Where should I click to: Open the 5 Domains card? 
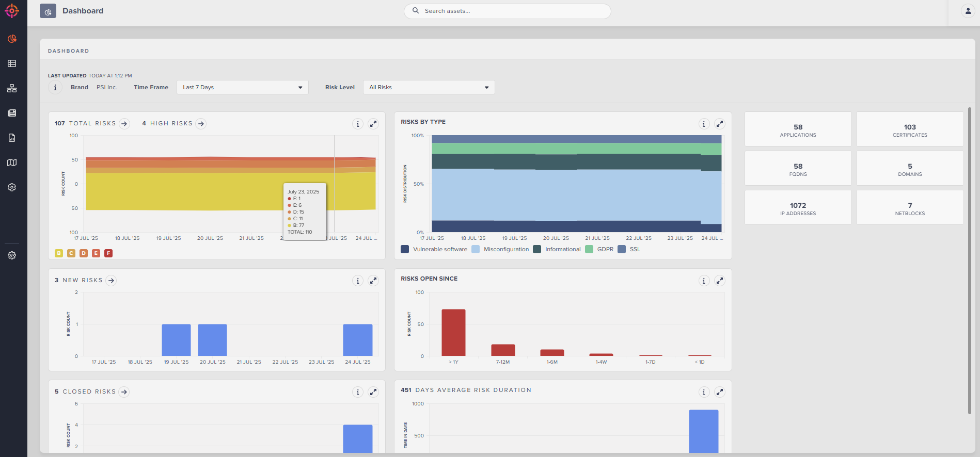pos(910,168)
